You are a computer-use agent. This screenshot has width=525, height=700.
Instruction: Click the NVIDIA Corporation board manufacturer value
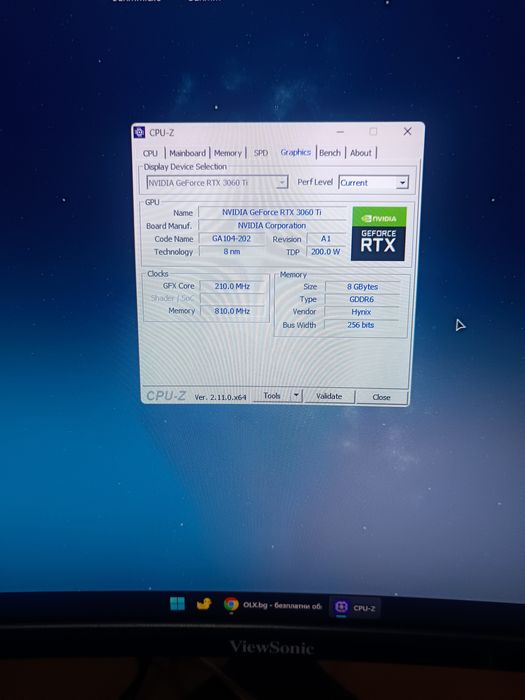272,226
